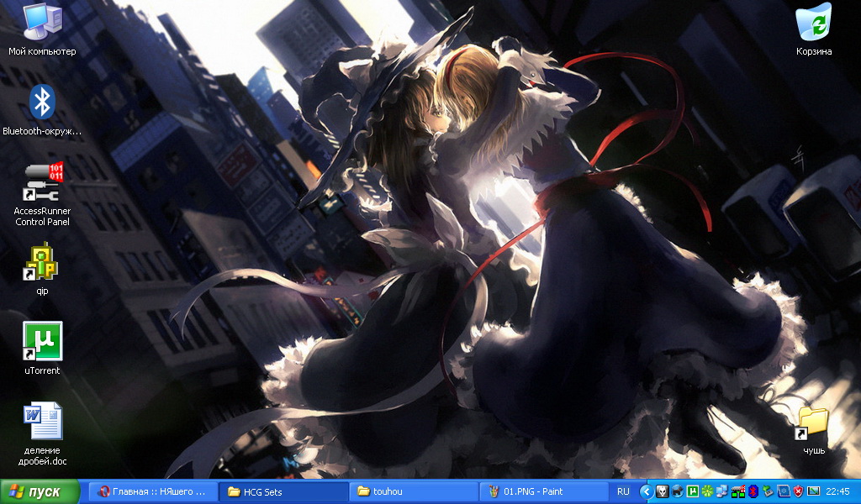Select the qip desktop shortcut
Screen dimensions: 861x504
tap(42, 269)
